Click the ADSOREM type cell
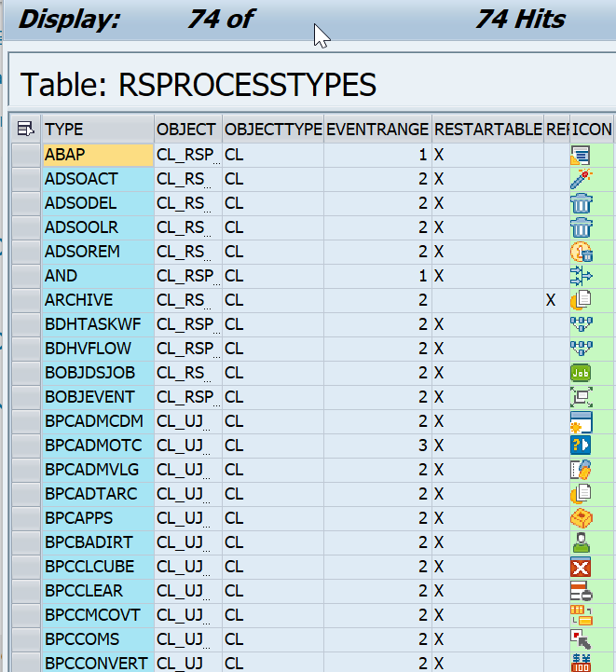Image resolution: width=616 pixels, height=672 pixels. (98, 252)
